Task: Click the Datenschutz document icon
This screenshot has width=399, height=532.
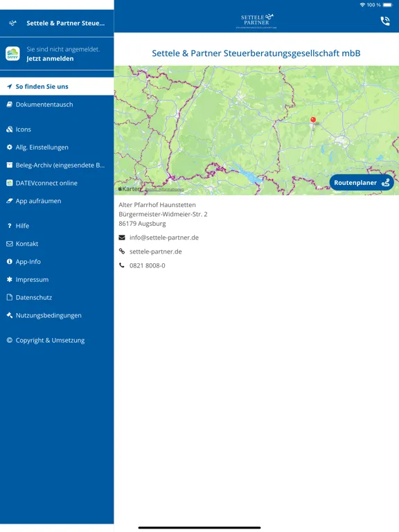Action: pyautogui.click(x=10, y=297)
